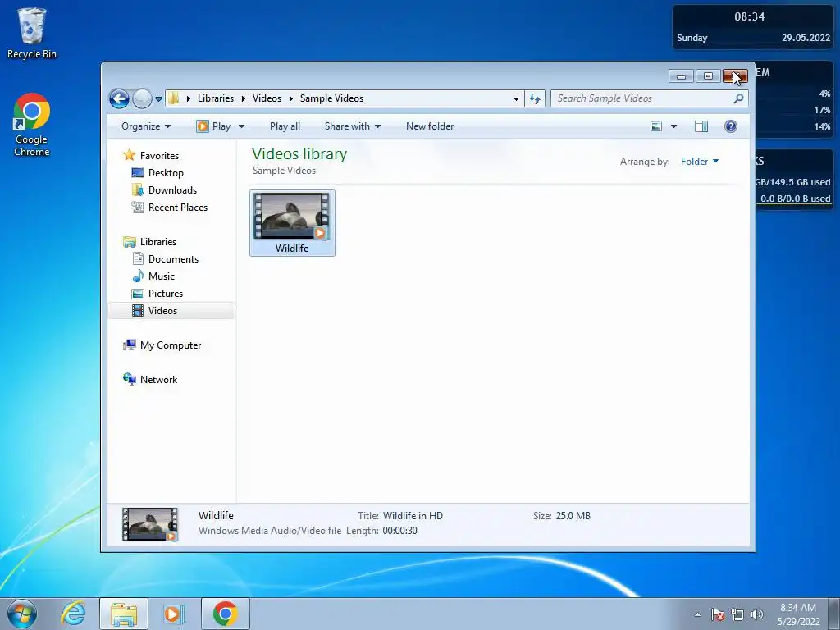Click the Windows Explorer taskbar button
The width and height of the screenshot is (840, 630).
(x=124, y=614)
